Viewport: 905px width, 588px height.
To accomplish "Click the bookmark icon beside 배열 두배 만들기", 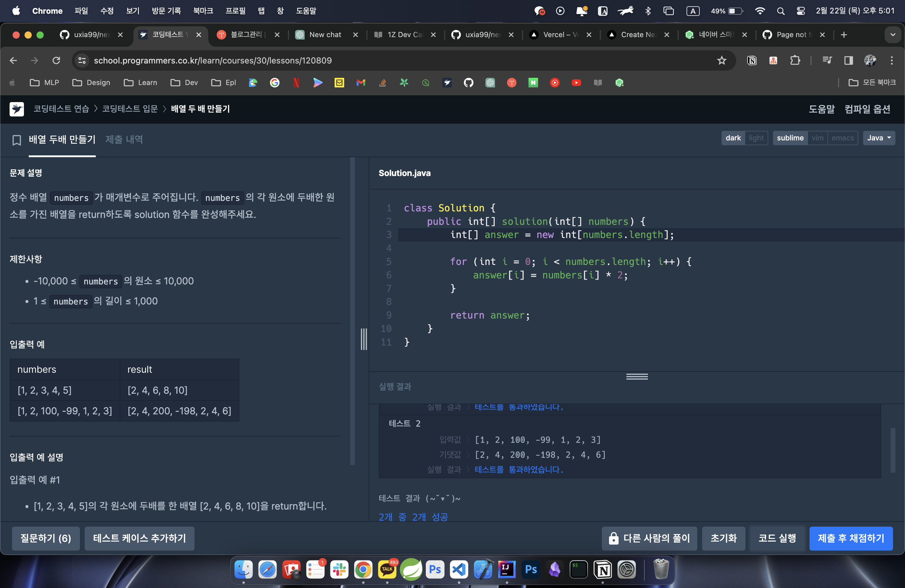I will [x=16, y=140].
